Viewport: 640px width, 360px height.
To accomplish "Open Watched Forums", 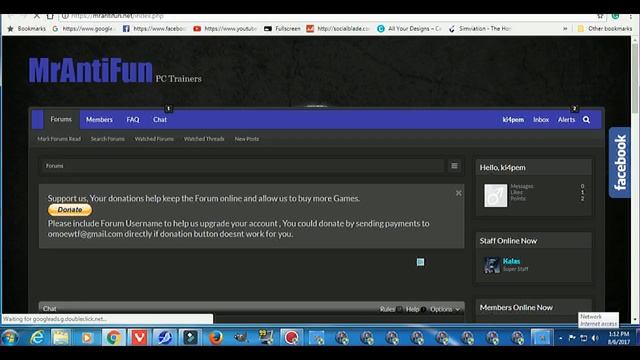I will click(x=154, y=139).
